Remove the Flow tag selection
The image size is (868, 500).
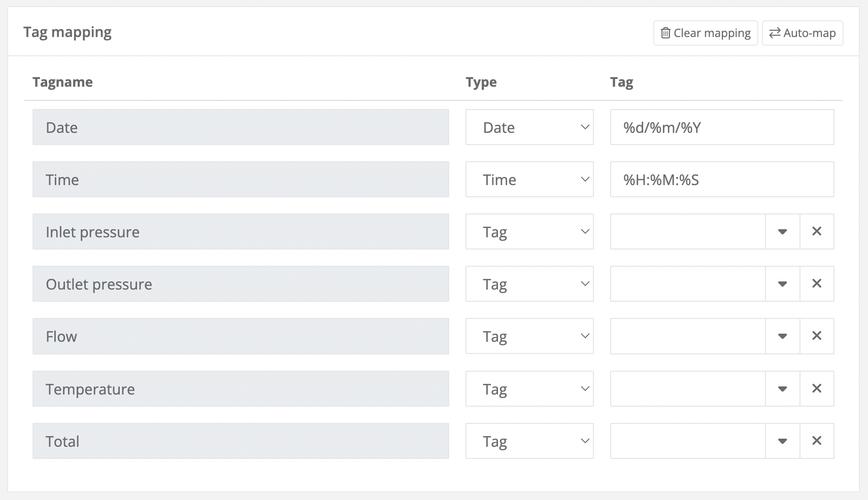[x=817, y=336]
